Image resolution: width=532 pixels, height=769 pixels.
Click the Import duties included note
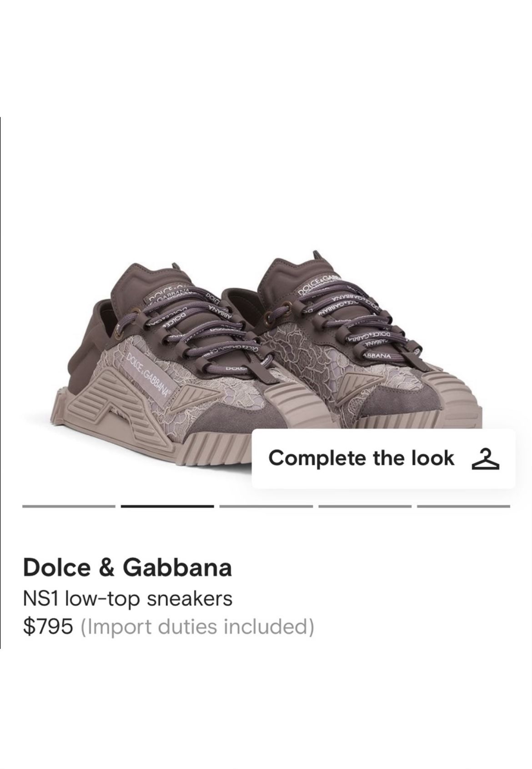tap(197, 627)
